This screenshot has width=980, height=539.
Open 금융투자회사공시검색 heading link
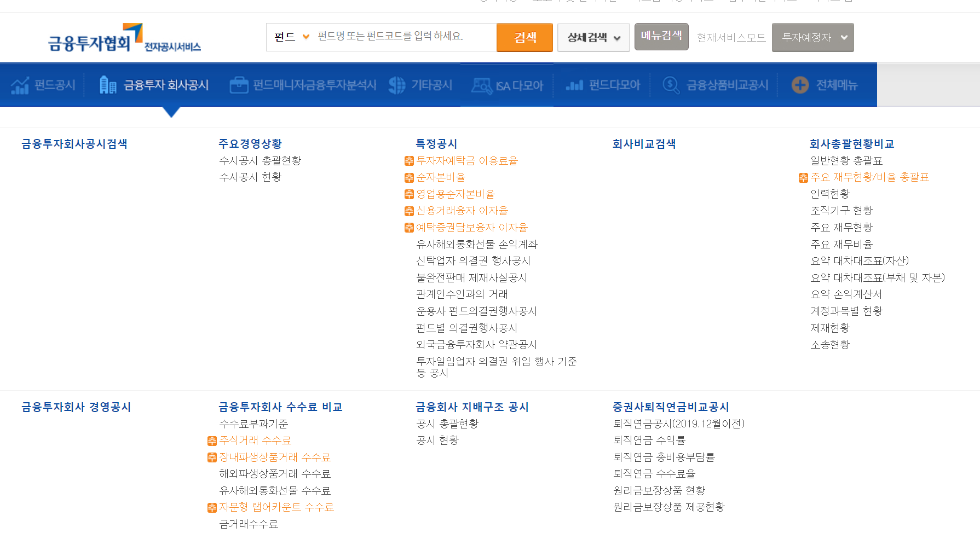point(74,144)
